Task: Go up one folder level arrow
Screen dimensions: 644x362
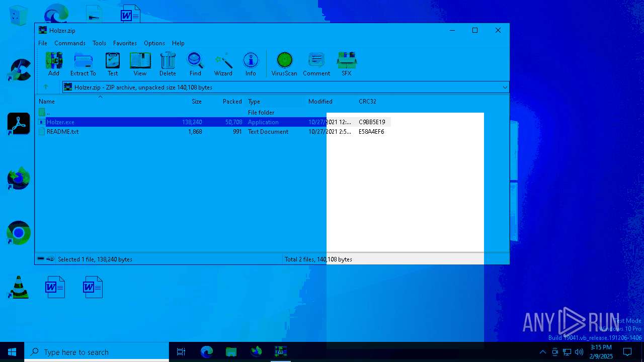Action: [46, 87]
